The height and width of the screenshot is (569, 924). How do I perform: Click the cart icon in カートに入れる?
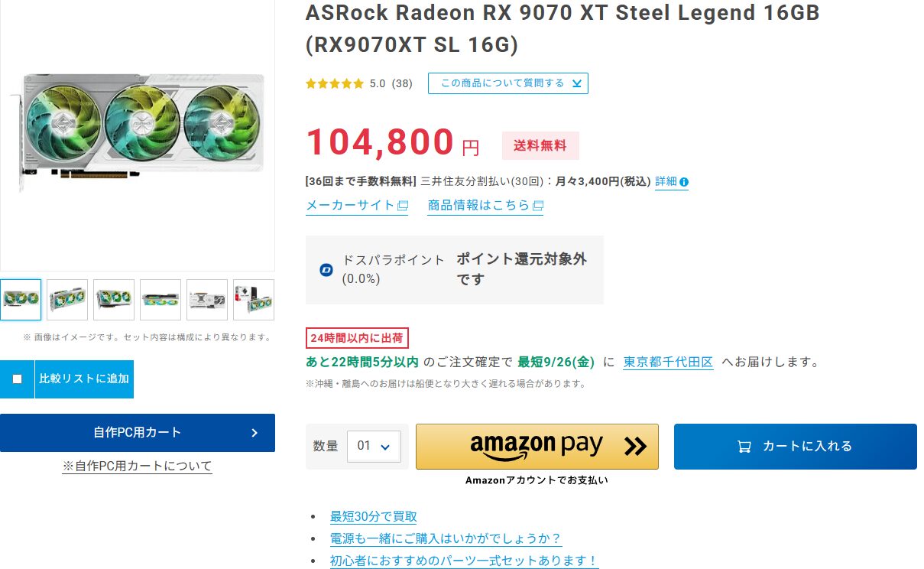coord(744,447)
